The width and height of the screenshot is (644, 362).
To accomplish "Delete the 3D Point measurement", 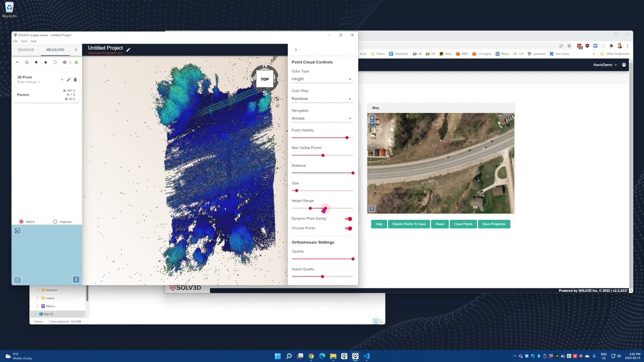I will click(75, 79).
